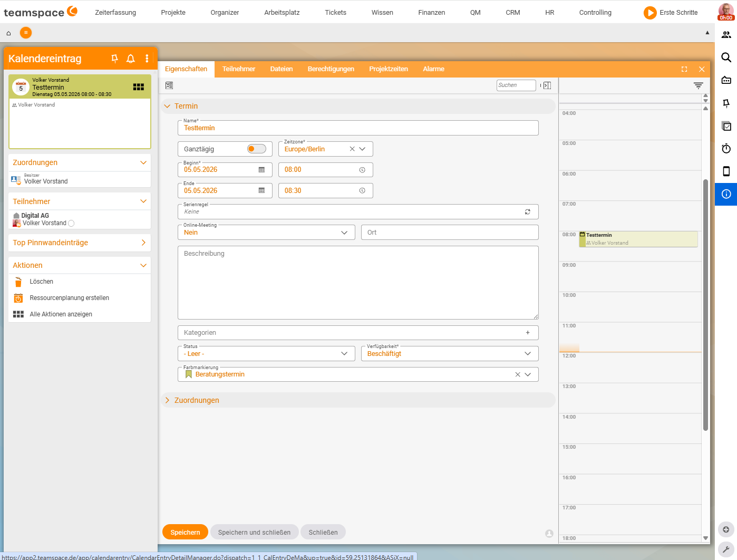The height and width of the screenshot is (560, 737).
Task: Switch to the Teilnehmer tab
Action: pyautogui.click(x=239, y=69)
